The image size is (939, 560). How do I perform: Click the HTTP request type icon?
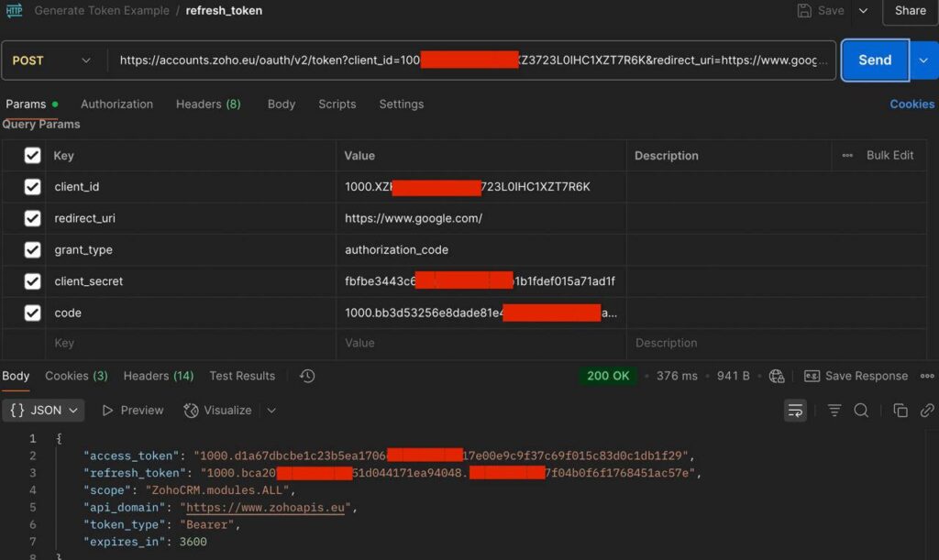click(x=14, y=10)
